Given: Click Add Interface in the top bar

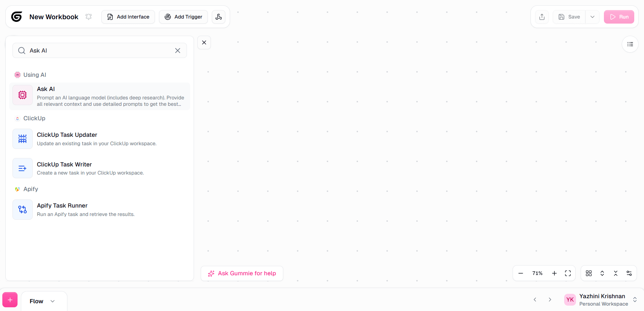Looking at the screenshot, I should coord(128,17).
